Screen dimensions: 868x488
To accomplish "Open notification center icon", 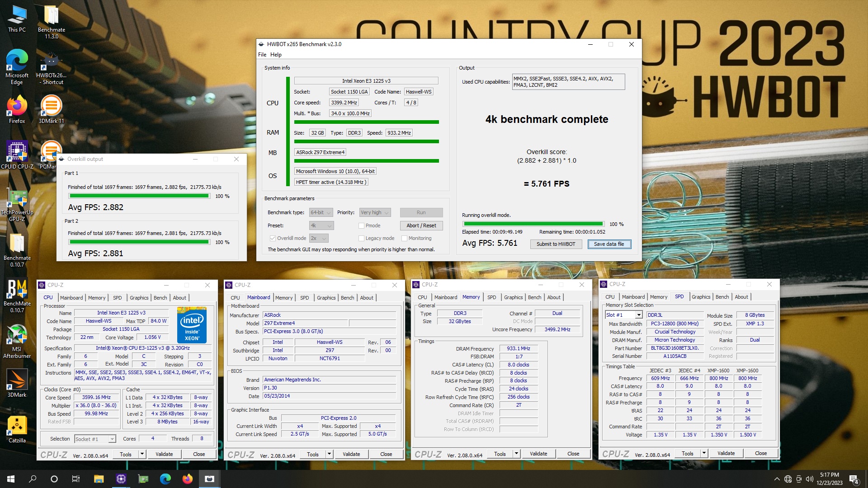I will coord(854,479).
